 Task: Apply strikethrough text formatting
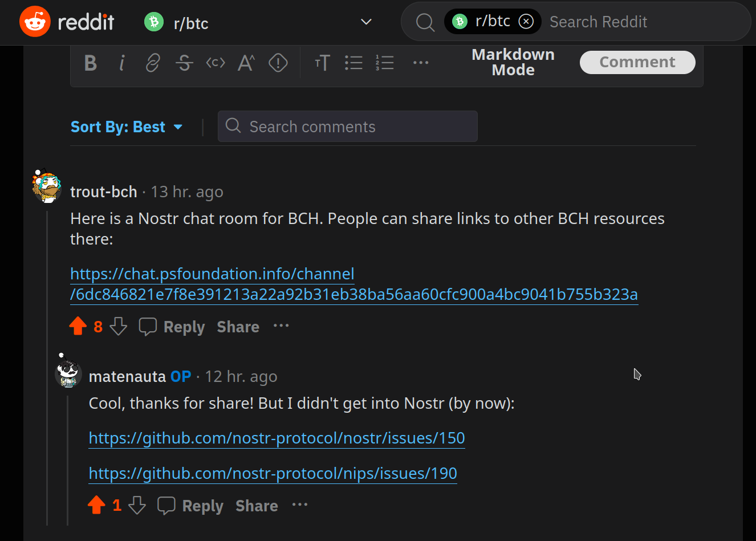click(184, 63)
